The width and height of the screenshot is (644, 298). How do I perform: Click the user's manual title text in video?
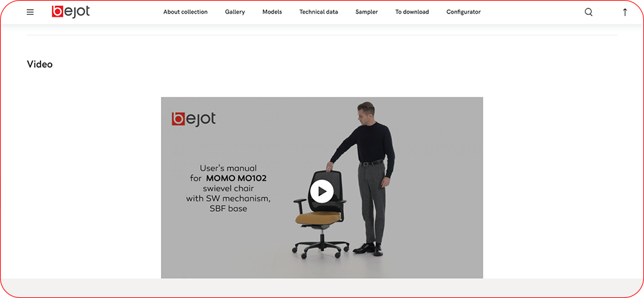[228, 188]
